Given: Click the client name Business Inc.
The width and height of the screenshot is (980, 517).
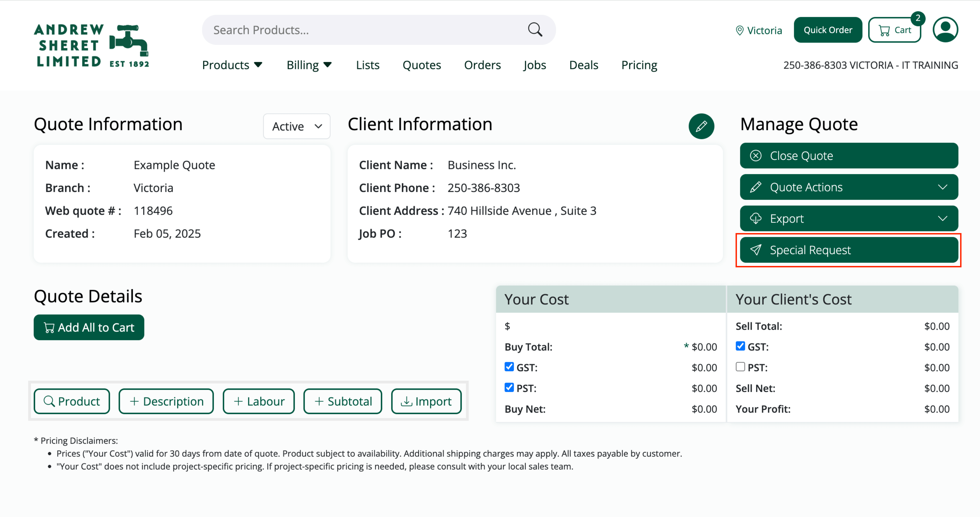Looking at the screenshot, I should 482,165.
